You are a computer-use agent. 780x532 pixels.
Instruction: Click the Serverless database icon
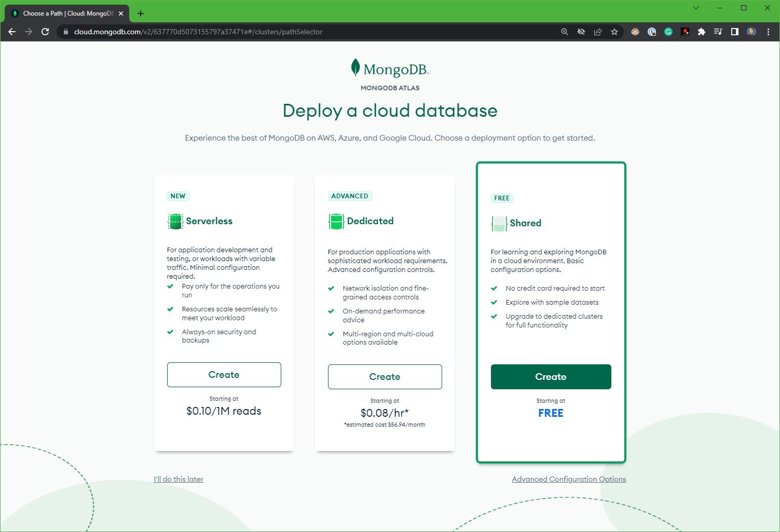click(x=174, y=221)
